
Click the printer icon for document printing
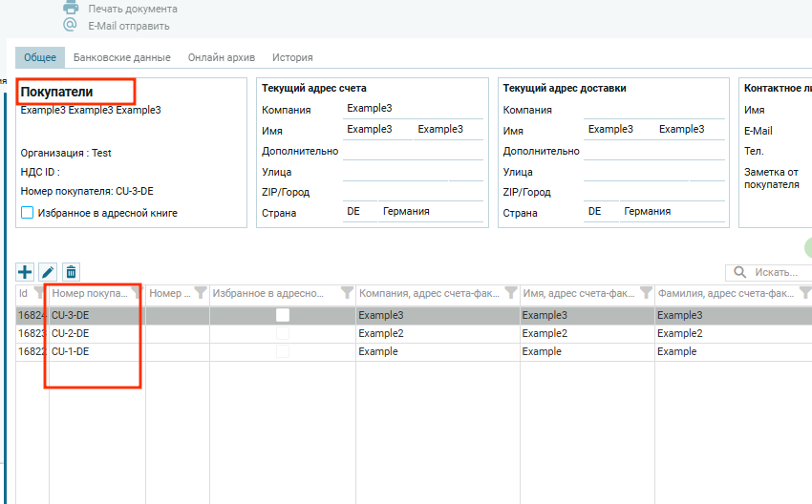tap(71, 8)
